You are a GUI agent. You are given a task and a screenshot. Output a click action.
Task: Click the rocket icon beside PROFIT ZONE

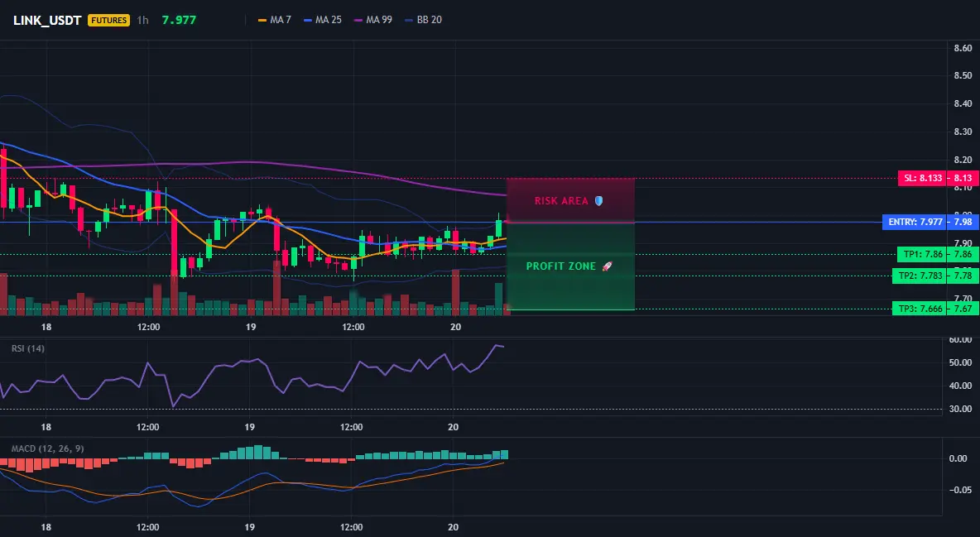[x=607, y=266]
